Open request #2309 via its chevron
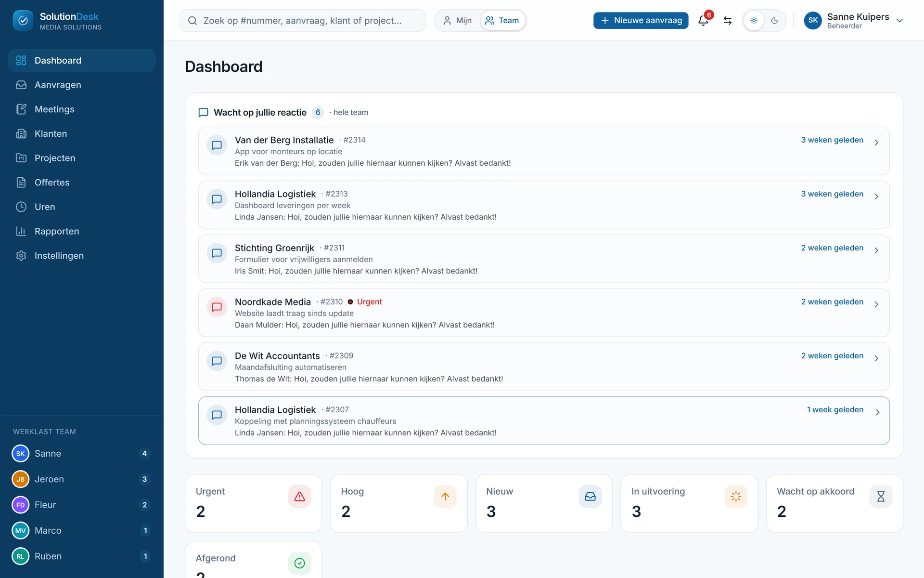Screen dimensions: 924x578 (x=876, y=358)
